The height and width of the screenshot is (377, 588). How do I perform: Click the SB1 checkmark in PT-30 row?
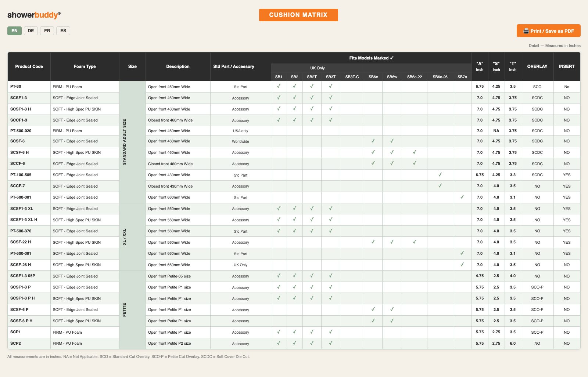click(279, 86)
